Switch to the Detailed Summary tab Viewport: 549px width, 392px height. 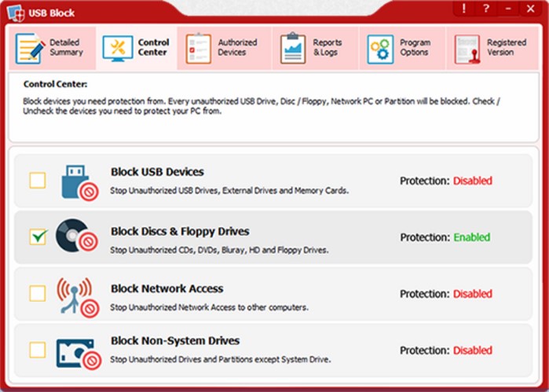[x=52, y=48]
